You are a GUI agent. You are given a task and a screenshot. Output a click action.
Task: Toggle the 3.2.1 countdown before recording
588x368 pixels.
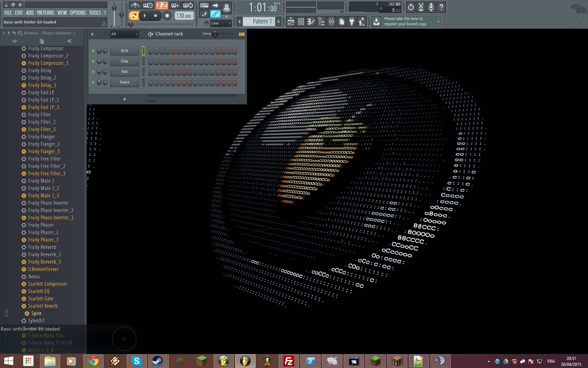[161, 6]
